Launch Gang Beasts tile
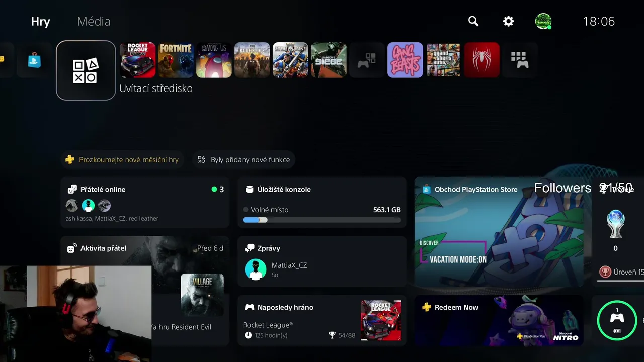 point(405,60)
